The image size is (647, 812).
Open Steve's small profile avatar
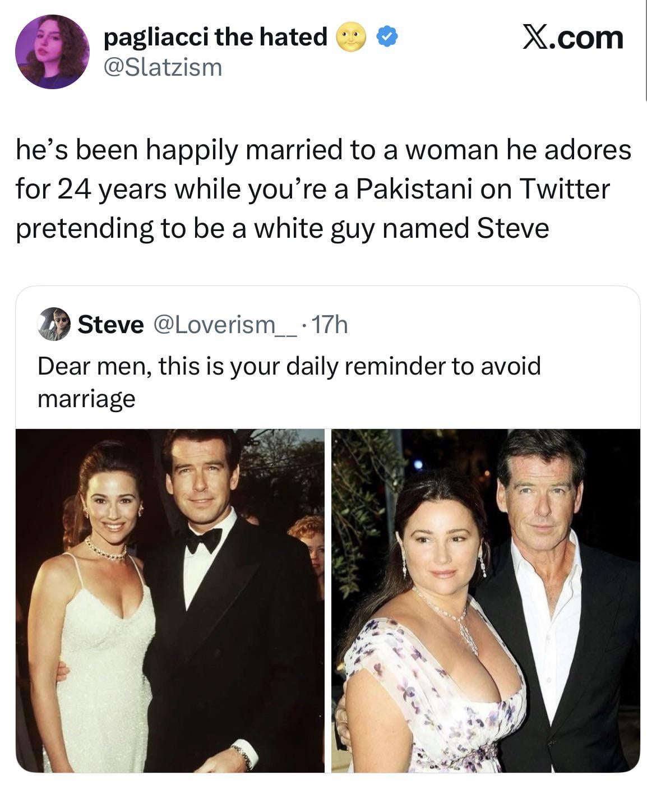[x=54, y=324]
